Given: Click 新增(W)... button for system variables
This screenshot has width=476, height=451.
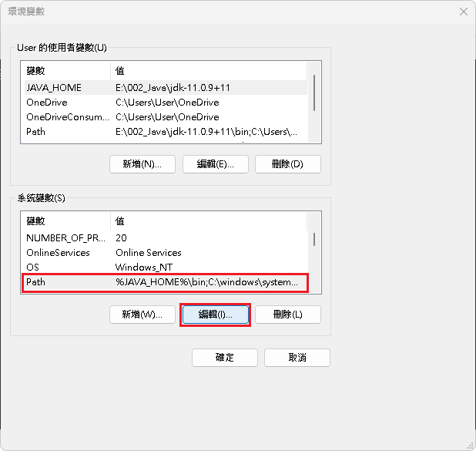Looking at the screenshot, I should (142, 315).
